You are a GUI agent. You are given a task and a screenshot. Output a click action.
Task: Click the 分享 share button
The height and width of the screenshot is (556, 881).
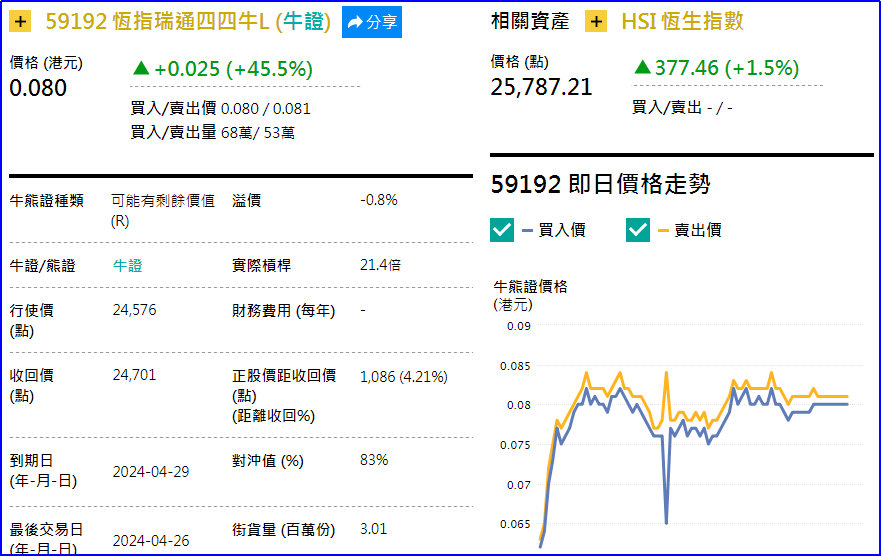pos(372,22)
